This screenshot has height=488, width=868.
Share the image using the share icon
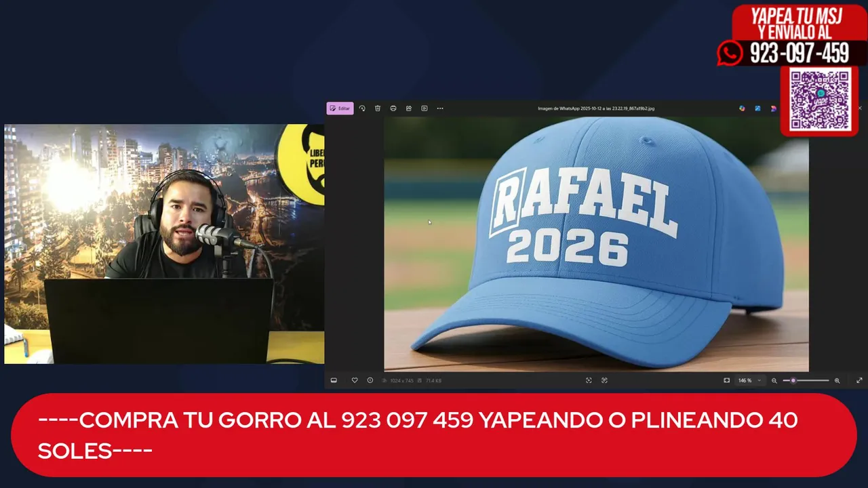(409, 108)
